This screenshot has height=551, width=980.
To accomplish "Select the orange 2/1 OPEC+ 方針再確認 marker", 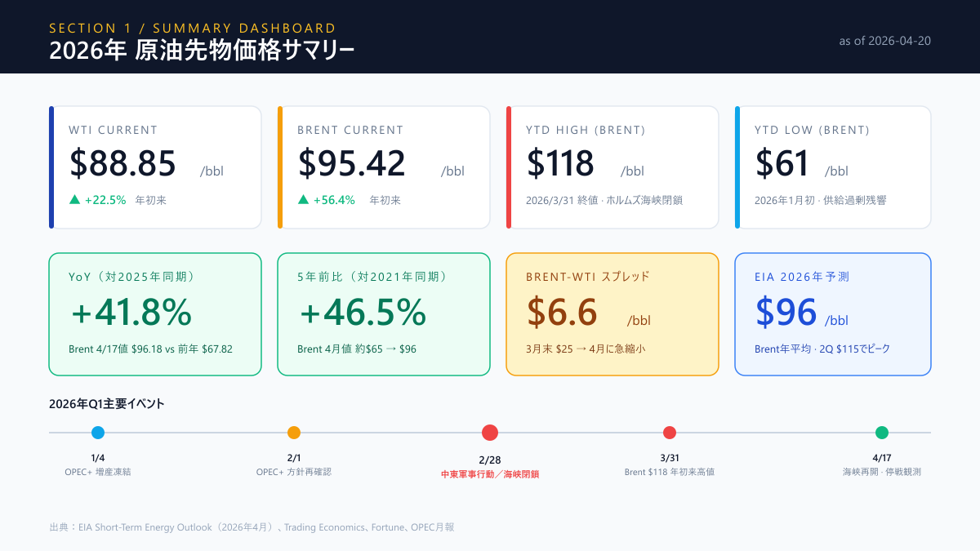I will pyautogui.click(x=294, y=433).
